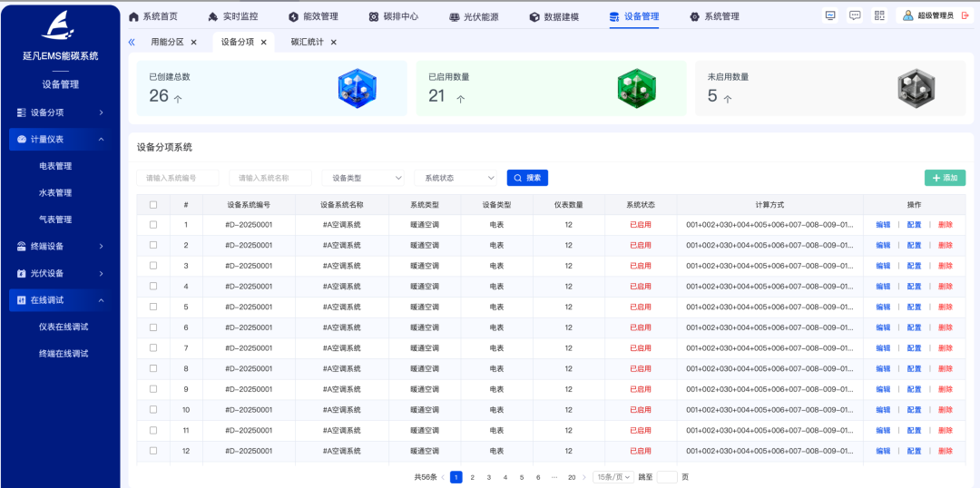Click the blue 搜索 button
Screen dimensions: 980x488
click(x=527, y=178)
